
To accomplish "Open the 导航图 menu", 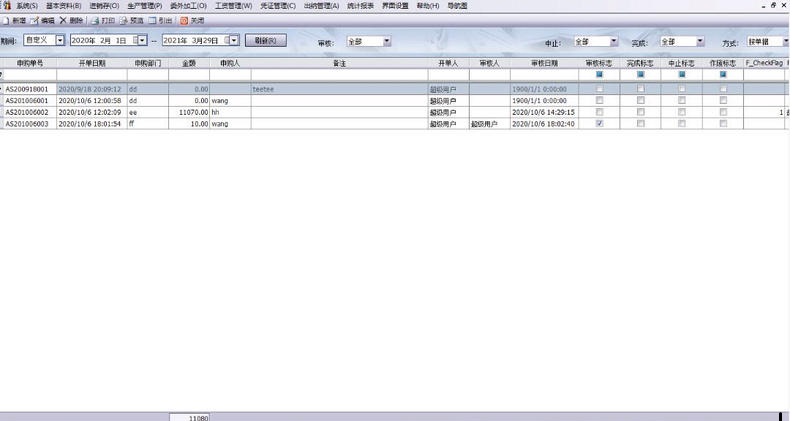I will (x=457, y=6).
